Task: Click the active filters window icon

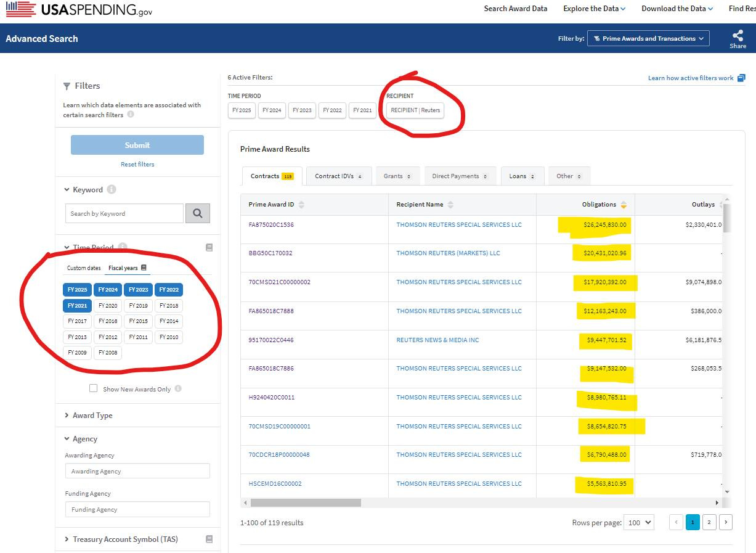Action: pos(741,78)
